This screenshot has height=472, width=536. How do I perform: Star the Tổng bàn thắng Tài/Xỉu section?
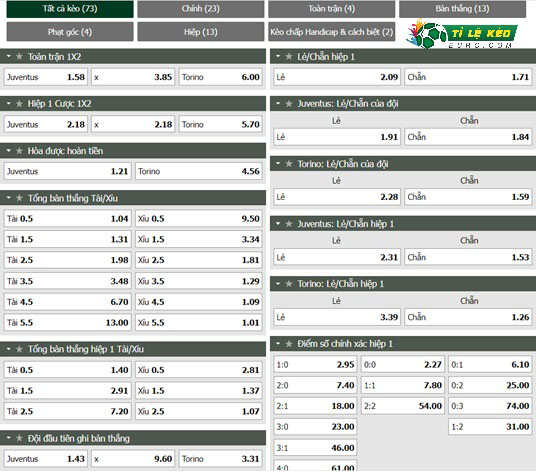[19, 198]
